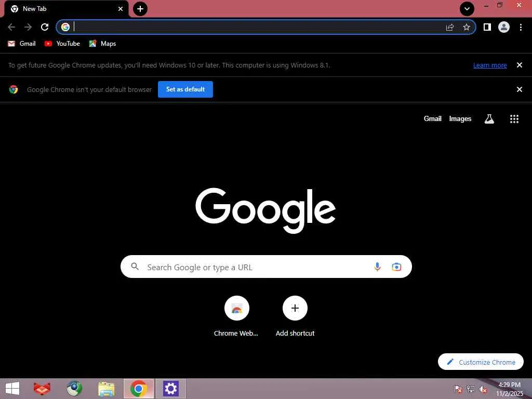Click the update notice text about Windows 10
The height and width of the screenshot is (399, 532).
pos(169,65)
